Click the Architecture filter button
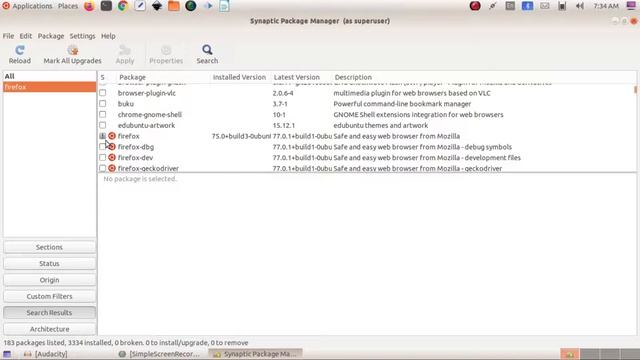Image resolution: width=640 pixels, height=360 pixels. [49, 329]
